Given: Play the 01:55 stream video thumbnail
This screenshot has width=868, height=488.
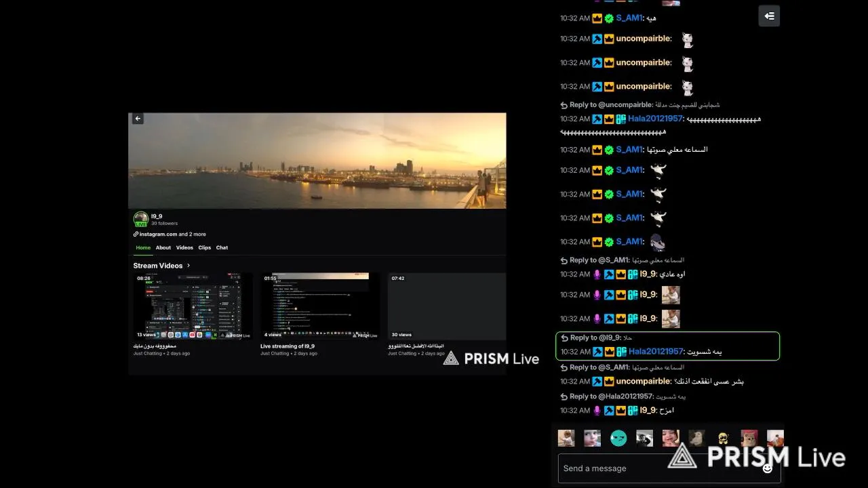Looking at the screenshot, I should click(320, 306).
